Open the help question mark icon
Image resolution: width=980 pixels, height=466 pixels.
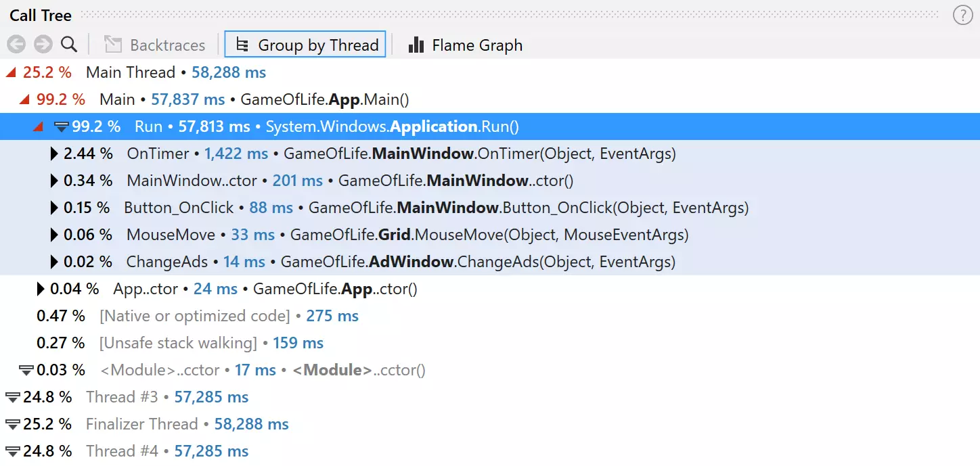pos(962,16)
